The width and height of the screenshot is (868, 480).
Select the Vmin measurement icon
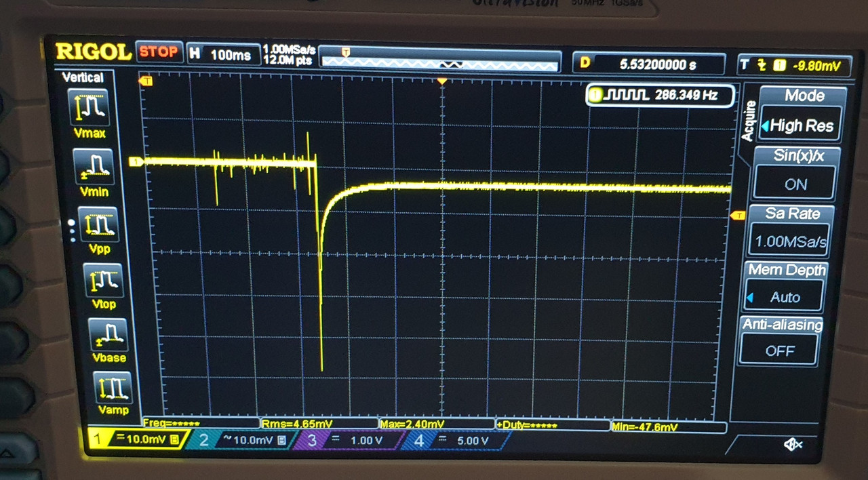click(x=93, y=167)
